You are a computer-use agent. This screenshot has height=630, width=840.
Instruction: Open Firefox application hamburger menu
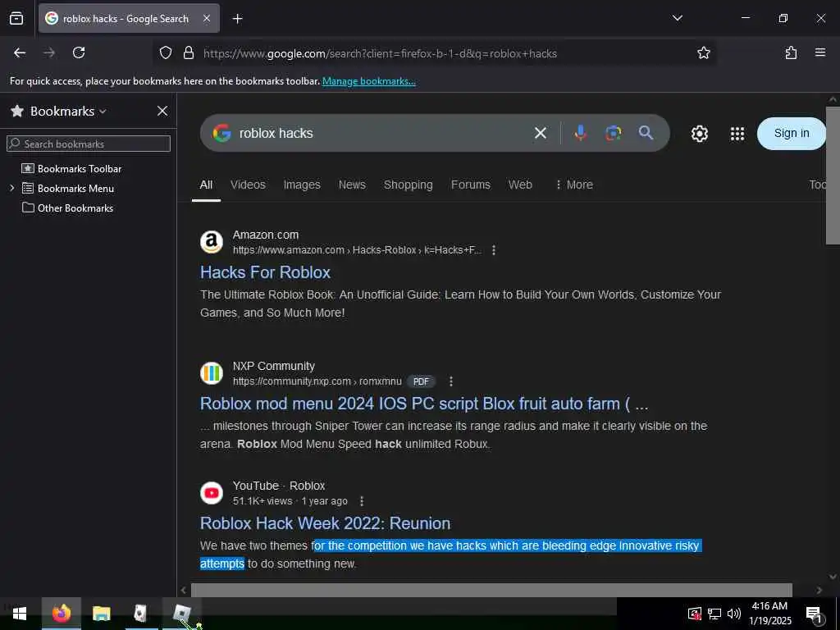pos(820,52)
